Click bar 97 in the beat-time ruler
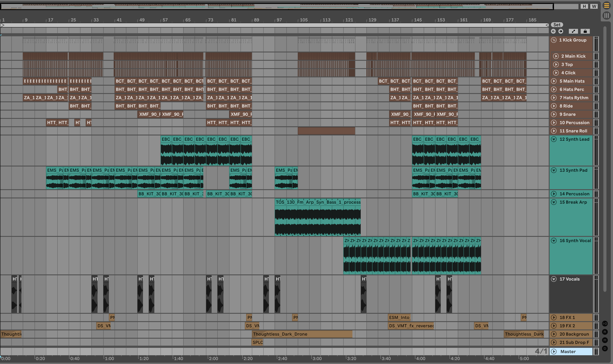 [x=279, y=20]
